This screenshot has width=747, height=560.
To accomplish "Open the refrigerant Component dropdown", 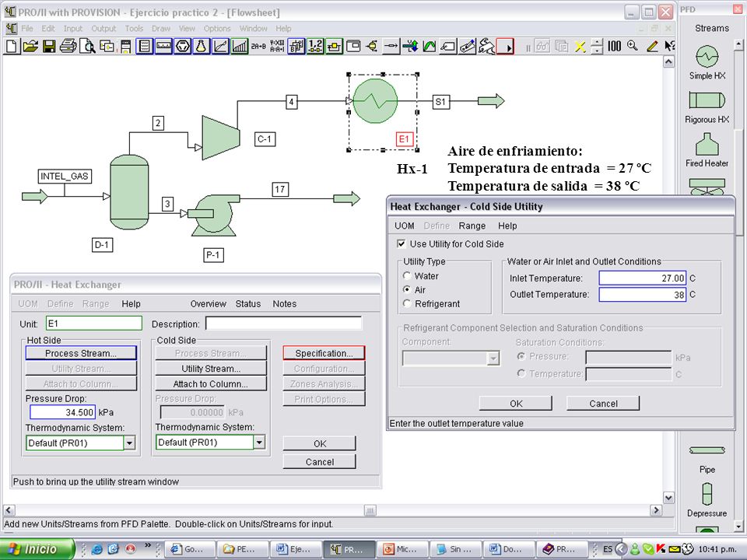I will tap(493, 359).
